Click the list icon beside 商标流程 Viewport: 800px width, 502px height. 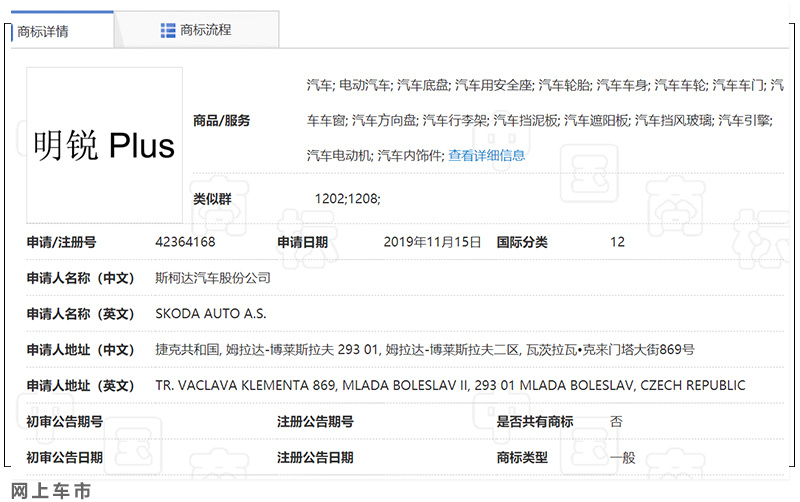tap(168, 31)
